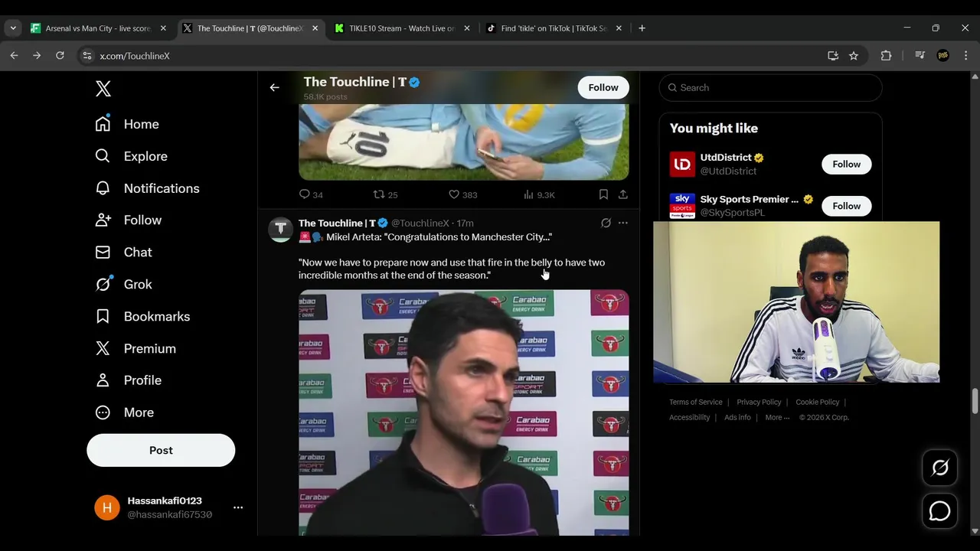Switch to TIKLE10 Stream tab
The height and width of the screenshot is (551, 980).
tap(403, 28)
